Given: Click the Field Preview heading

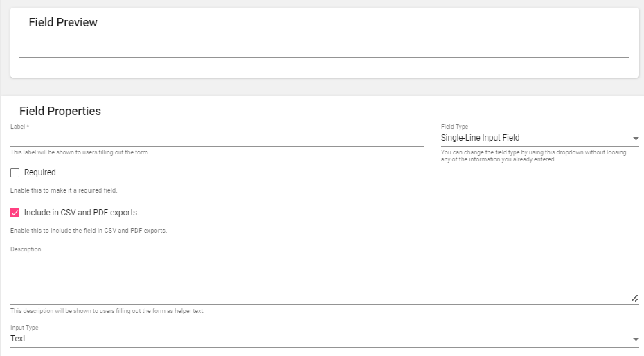Looking at the screenshot, I should [x=63, y=22].
